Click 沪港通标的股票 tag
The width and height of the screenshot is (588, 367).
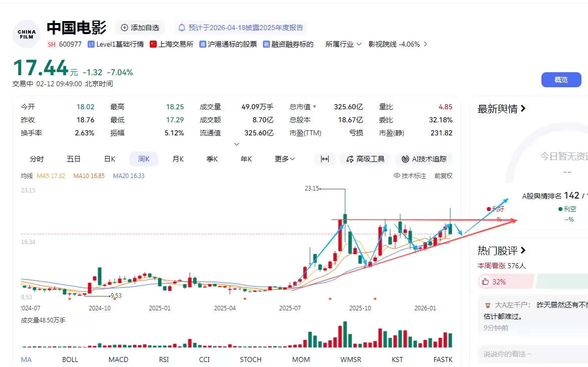click(x=232, y=44)
